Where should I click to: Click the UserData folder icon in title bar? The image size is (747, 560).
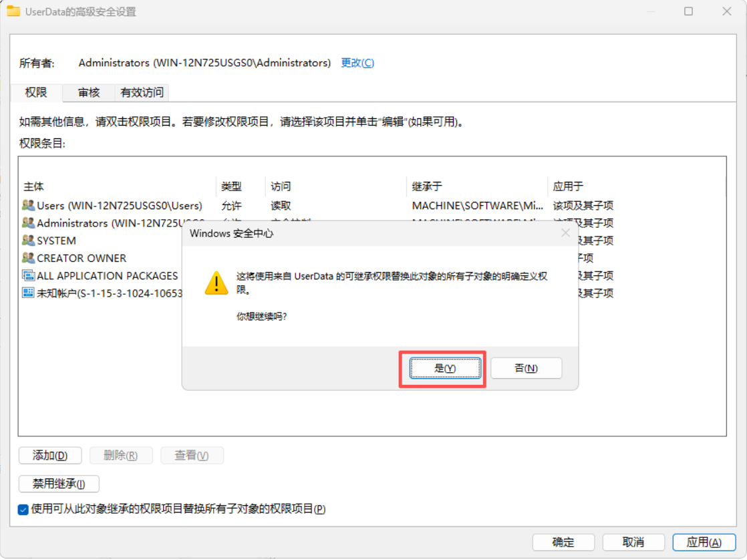tap(13, 11)
